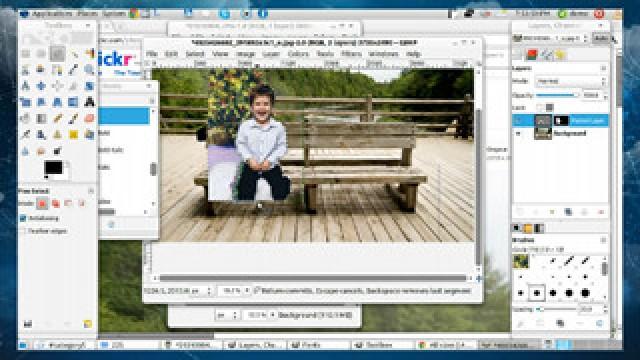
Task: Select the Color Picker tool
Action: point(73,70)
